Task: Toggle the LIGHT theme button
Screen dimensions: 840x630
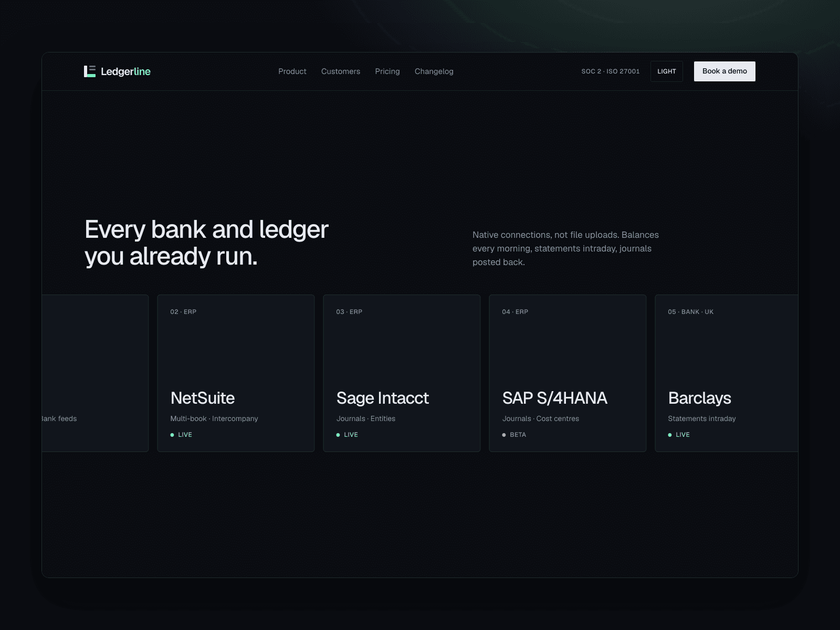Action: tap(667, 71)
